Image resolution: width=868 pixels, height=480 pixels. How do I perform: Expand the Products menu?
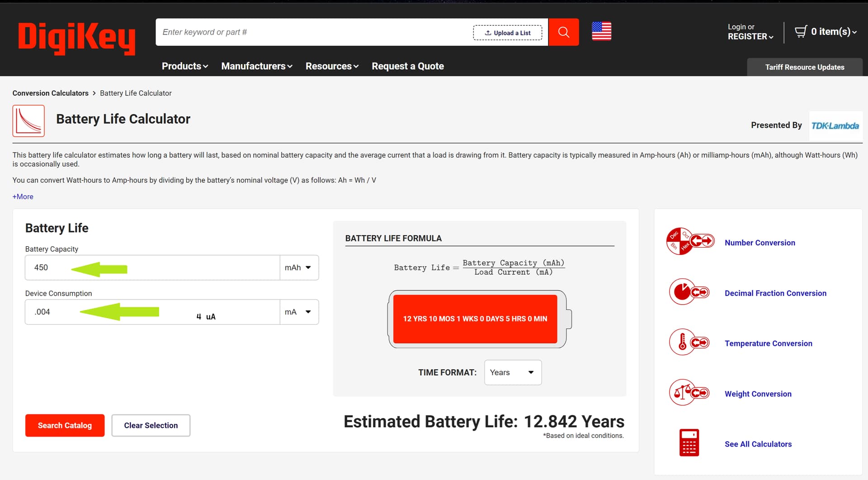click(185, 66)
